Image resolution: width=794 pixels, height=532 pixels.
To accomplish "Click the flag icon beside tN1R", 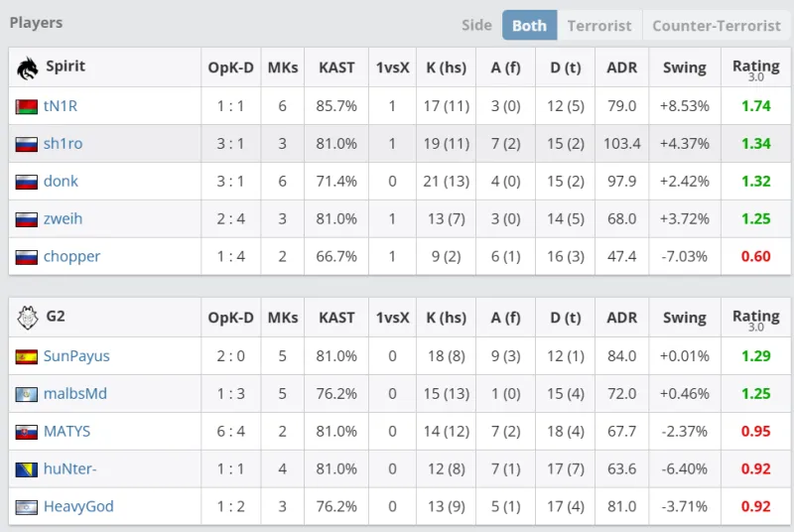I will 26,106.
